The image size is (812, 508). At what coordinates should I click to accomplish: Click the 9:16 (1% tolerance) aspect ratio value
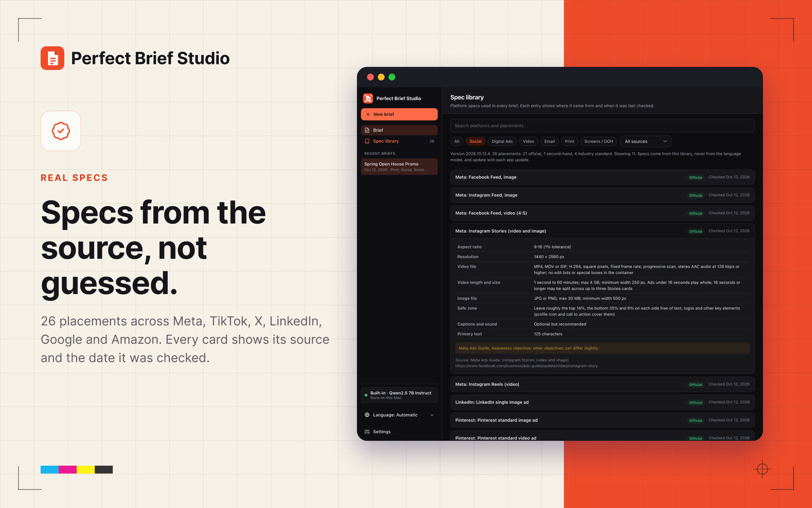pyautogui.click(x=552, y=247)
